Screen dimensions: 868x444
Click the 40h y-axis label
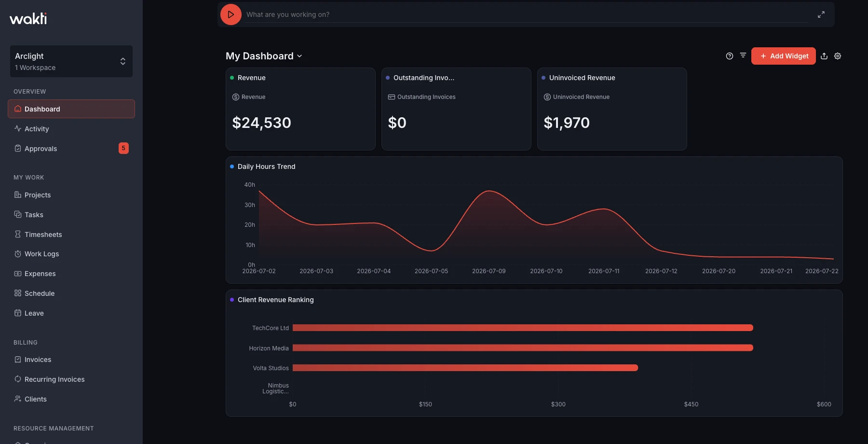pyautogui.click(x=250, y=185)
